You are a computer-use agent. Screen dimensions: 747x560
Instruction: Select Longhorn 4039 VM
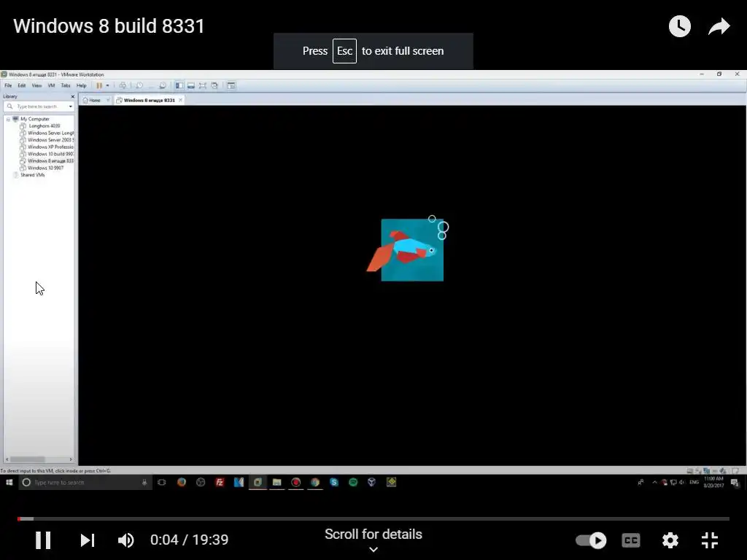[x=44, y=126]
